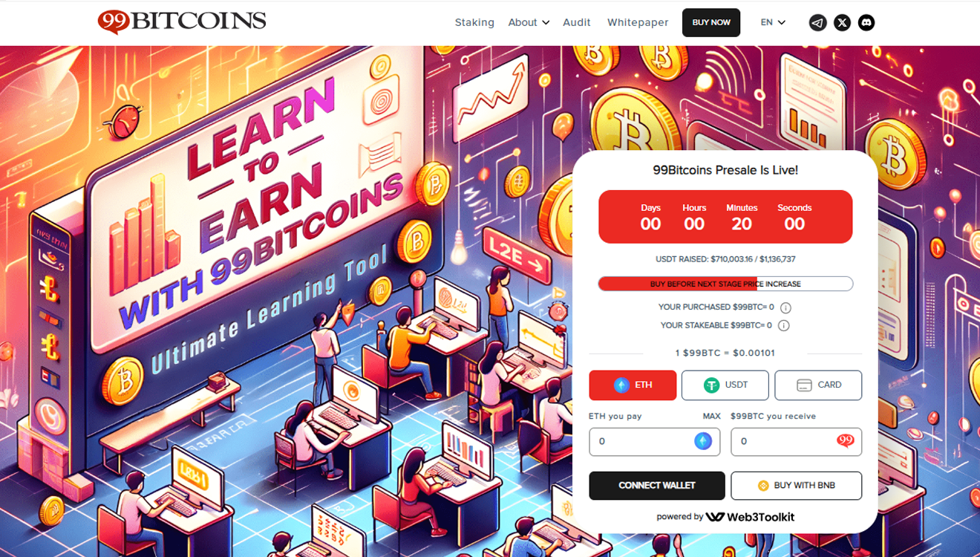
Task: Click the Ethereum icon in pay field
Action: pos(703,442)
